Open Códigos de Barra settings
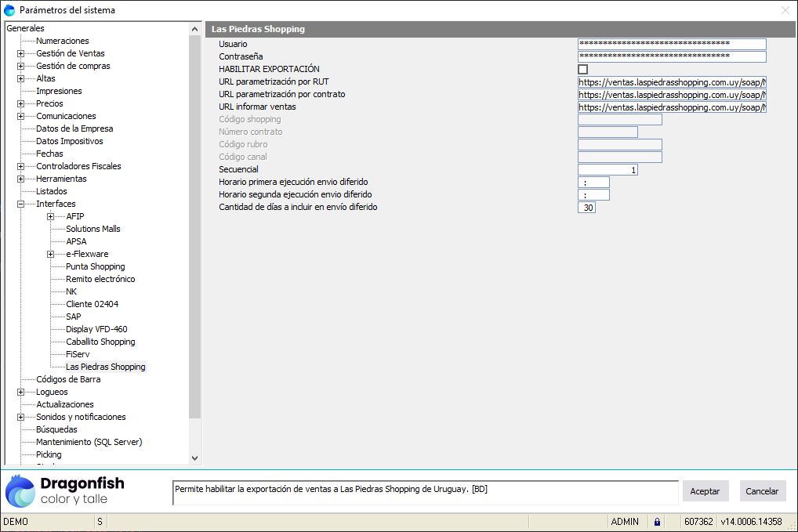The height and width of the screenshot is (532, 798). (68, 379)
